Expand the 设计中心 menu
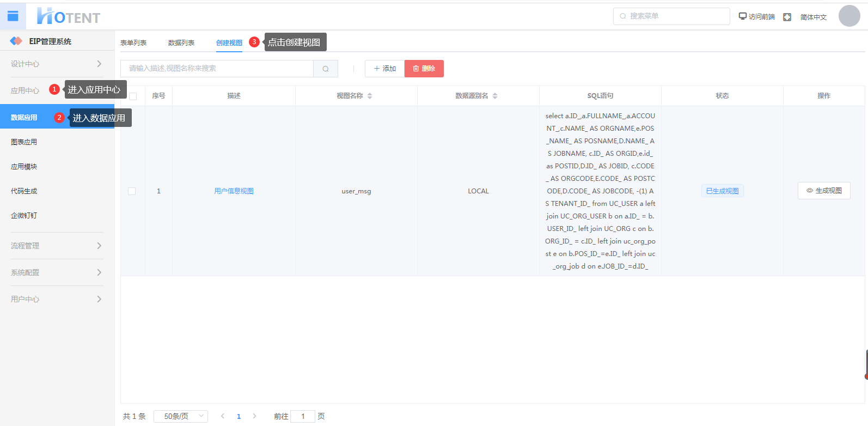This screenshot has width=868, height=426. click(x=57, y=64)
